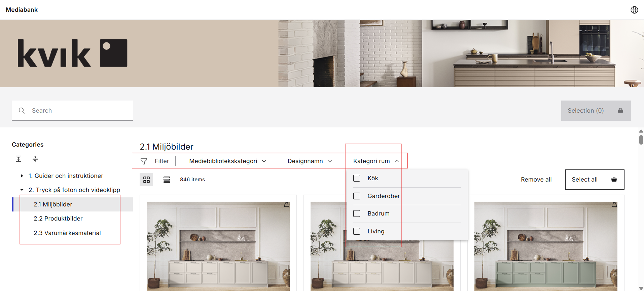This screenshot has height=291, width=644.
Task: Expand 1. Guider och instruktioner tree
Action: tap(22, 176)
